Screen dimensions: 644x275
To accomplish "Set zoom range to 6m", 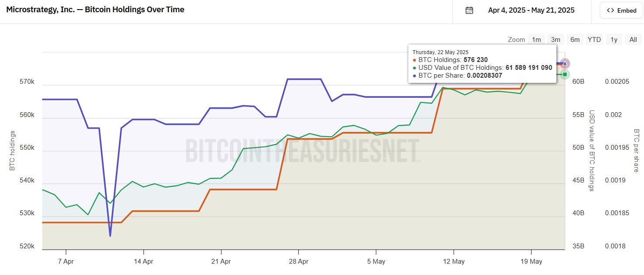I will [575, 40].
